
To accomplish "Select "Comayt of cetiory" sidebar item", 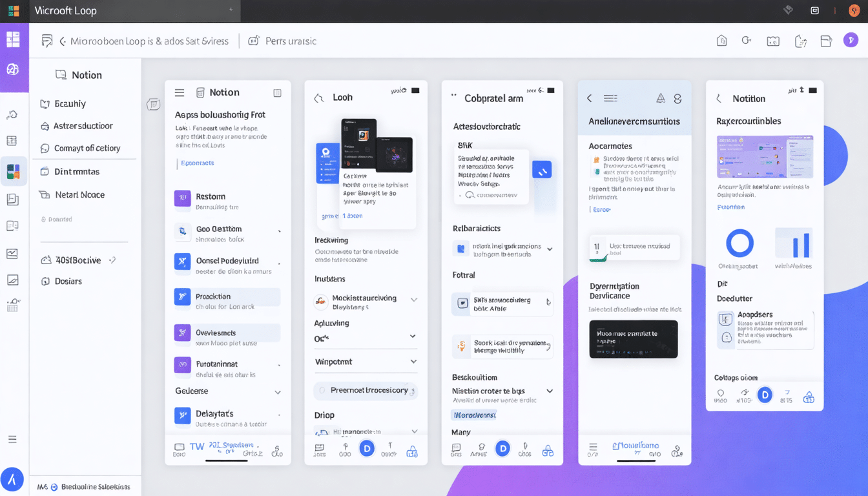I will tap(80, 148).
